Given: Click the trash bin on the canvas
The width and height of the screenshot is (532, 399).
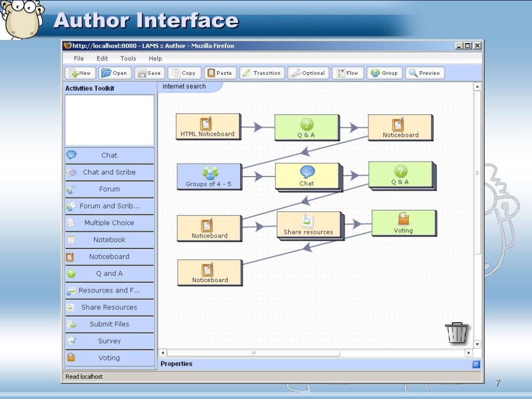Looking at the screenshot, I should click(x=457, y=333).
